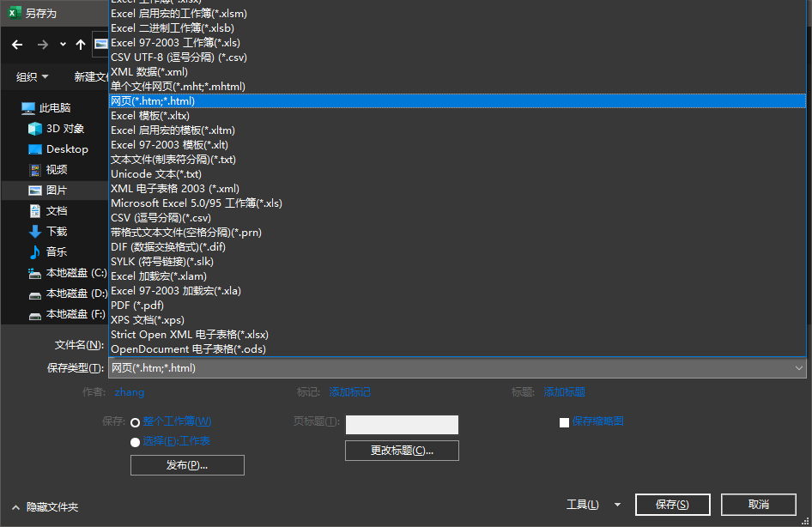Open the 组织 menu

[x=32, y=76]
